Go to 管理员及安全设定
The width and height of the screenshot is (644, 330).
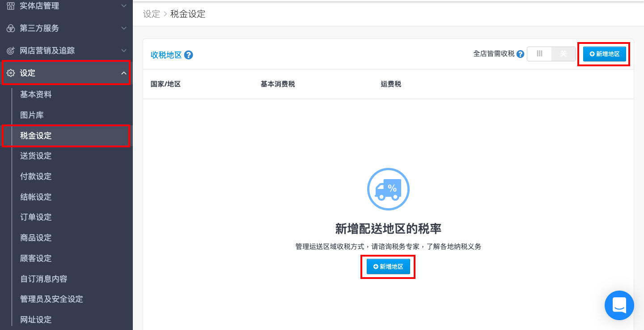tap(51, 299)
